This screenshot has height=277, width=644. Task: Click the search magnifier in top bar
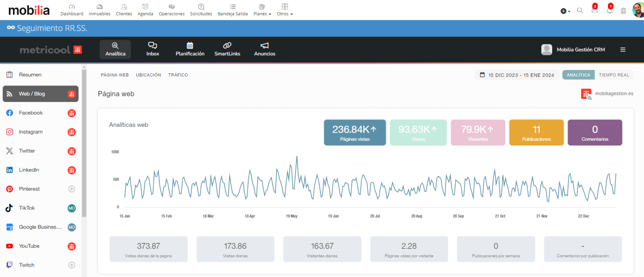point(580,10)
